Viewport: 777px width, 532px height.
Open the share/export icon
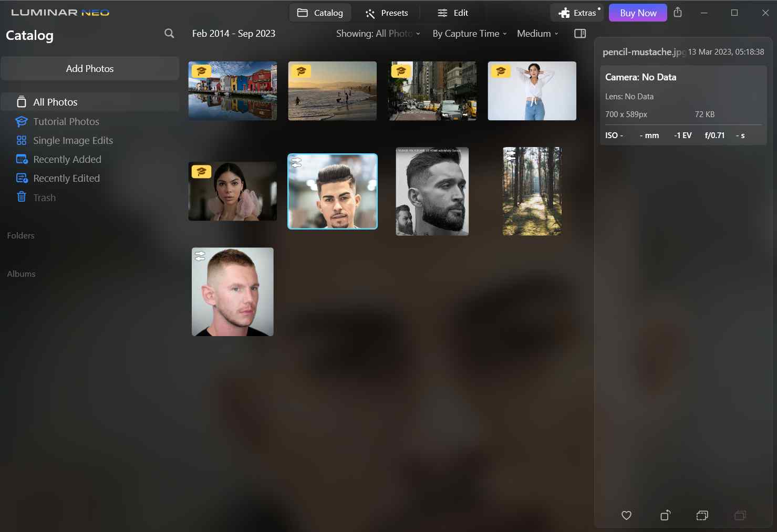pyautogui.click(x=678, y=12)
